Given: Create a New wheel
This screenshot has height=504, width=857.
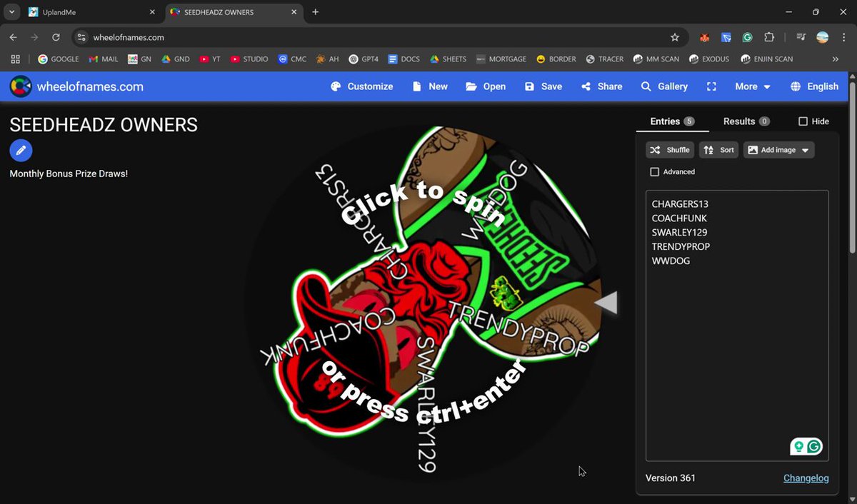Looking at the screenshot, I should point(430,86).
